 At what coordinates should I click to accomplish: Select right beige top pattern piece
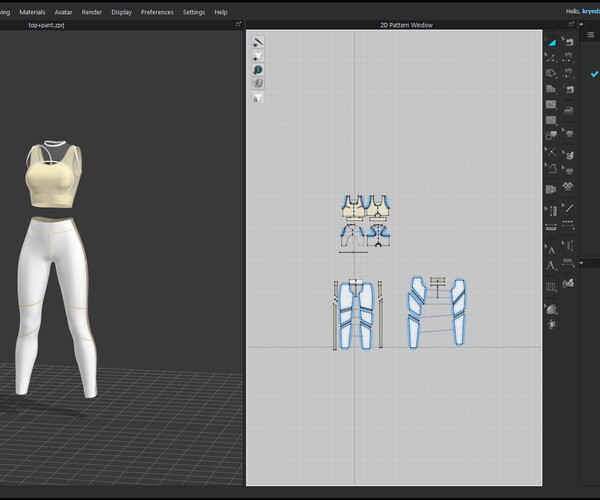pyautogui.click(x=378, y=208)
